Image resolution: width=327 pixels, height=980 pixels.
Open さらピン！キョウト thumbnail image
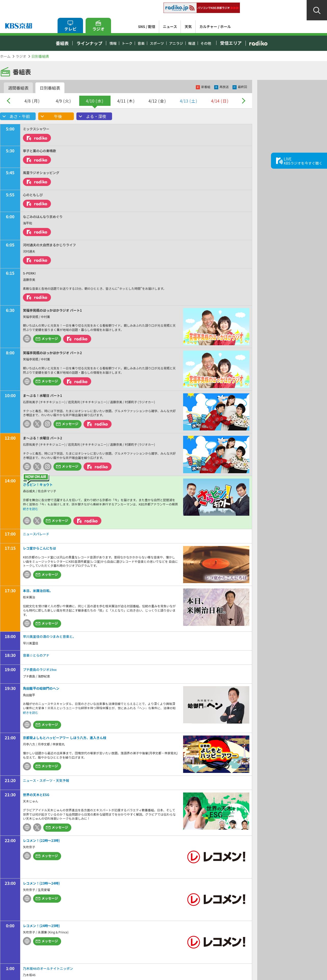click(216, 497)
